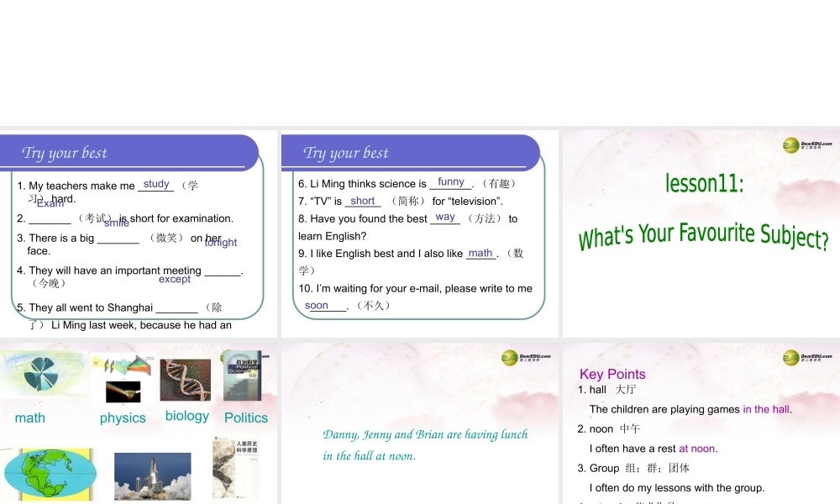The image size is (840, 504).
Task: Select '3. Group 组；群；团体' entry
Action: pyautogui.click(x=633, y=468)
